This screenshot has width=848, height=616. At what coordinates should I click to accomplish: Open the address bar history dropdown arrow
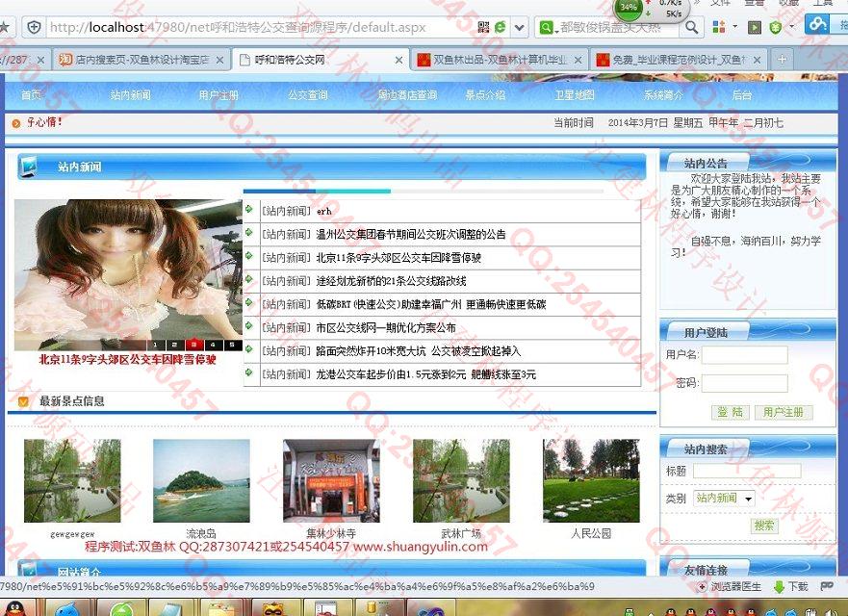click(x=519, y=27)
